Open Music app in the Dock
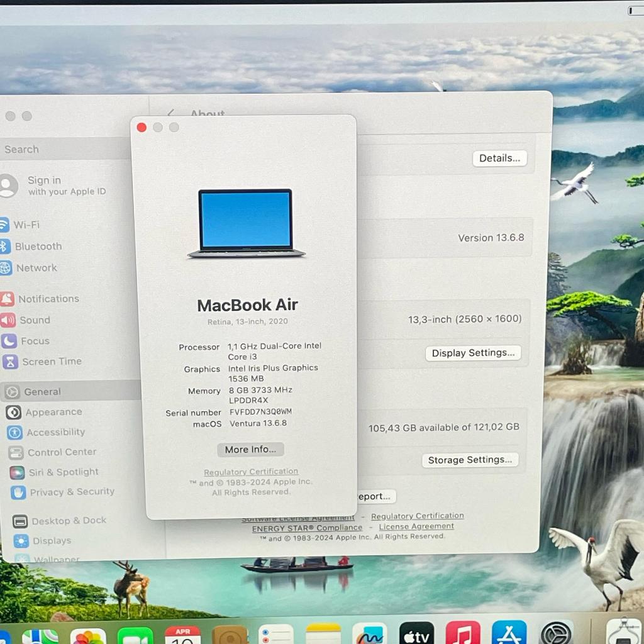The width and height of the screenshot is (644, 644). (463, 634)
